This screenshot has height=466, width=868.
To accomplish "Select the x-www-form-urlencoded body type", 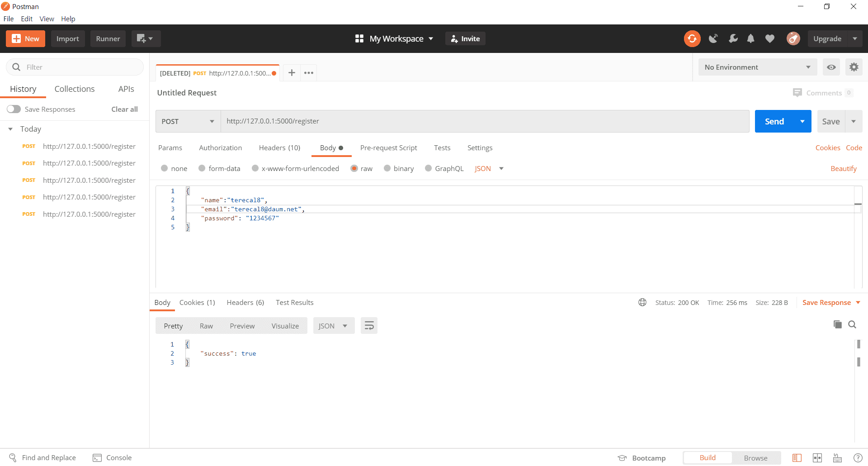I will point(255,168).
